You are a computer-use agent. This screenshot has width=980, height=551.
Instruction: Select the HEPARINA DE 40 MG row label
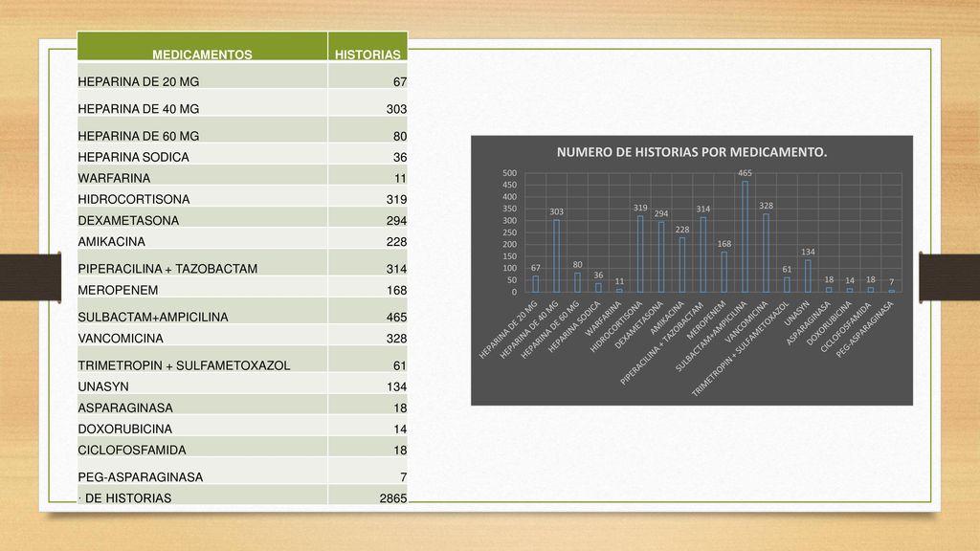[139, 109]
